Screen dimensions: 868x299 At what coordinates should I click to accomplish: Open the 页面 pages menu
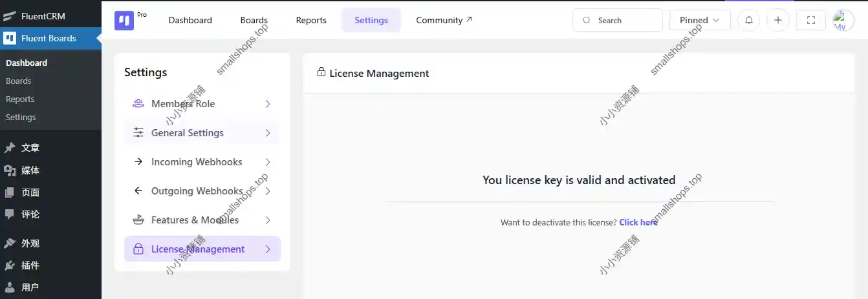pyautogui.click(x=50, y=192)
